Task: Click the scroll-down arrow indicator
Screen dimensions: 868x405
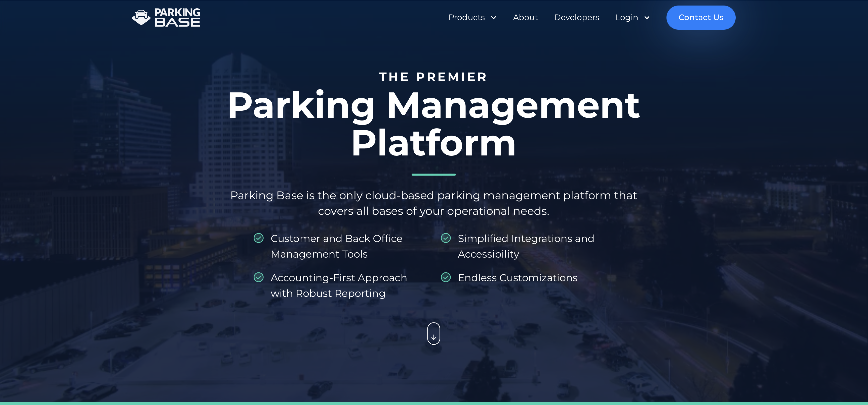Action: tap(434, 334)
